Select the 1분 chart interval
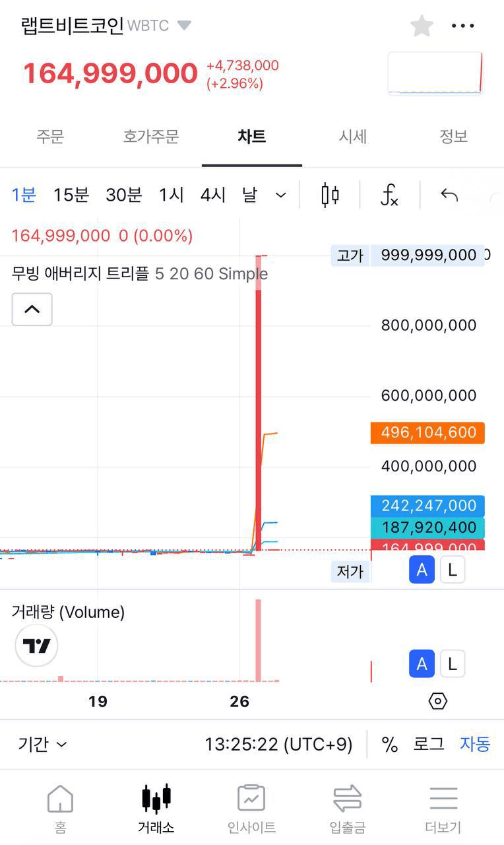 pyautogui.click(x=24, y=195)
